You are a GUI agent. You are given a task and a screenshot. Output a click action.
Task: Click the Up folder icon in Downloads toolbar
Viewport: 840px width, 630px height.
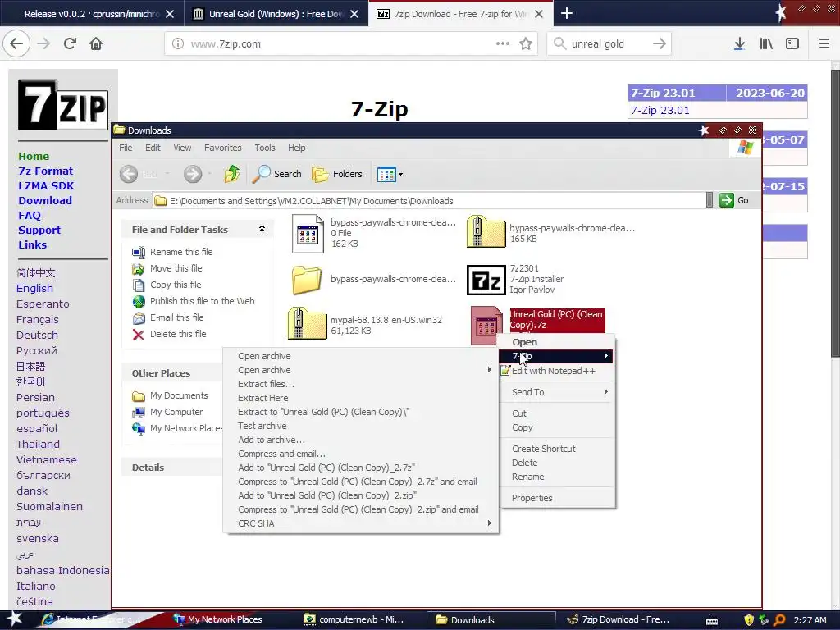232,174
